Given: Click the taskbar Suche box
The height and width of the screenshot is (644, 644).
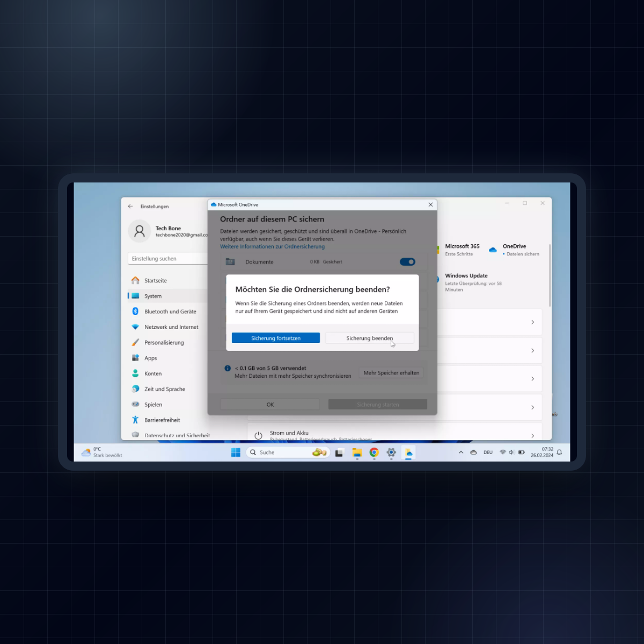Looking at the screenshot, I should click(287, 452).
